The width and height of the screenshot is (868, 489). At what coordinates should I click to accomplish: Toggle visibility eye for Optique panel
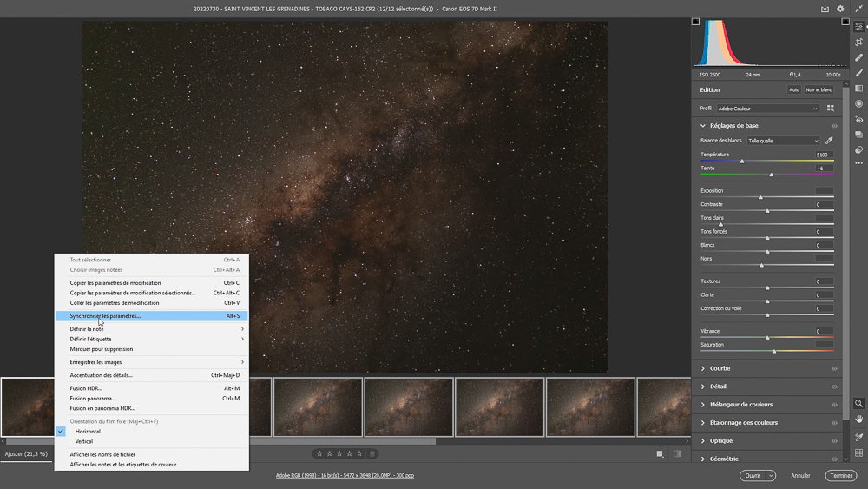point(834,441)
